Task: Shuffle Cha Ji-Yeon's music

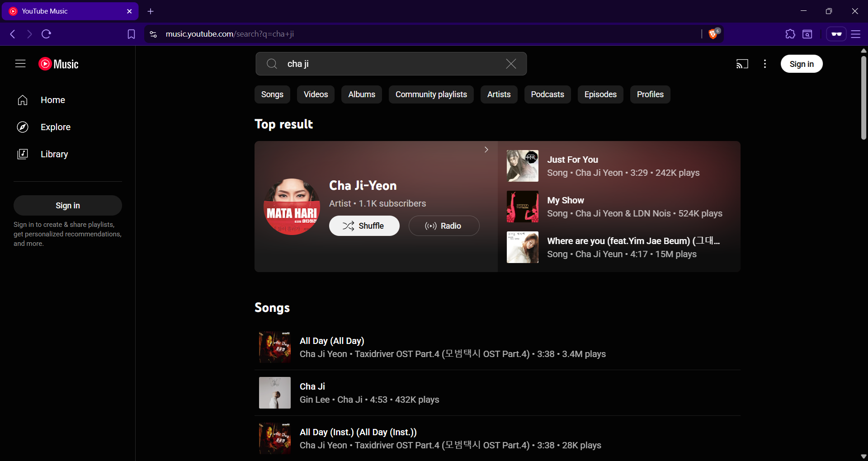Action: pyautogui.click(x=364, y=226)
